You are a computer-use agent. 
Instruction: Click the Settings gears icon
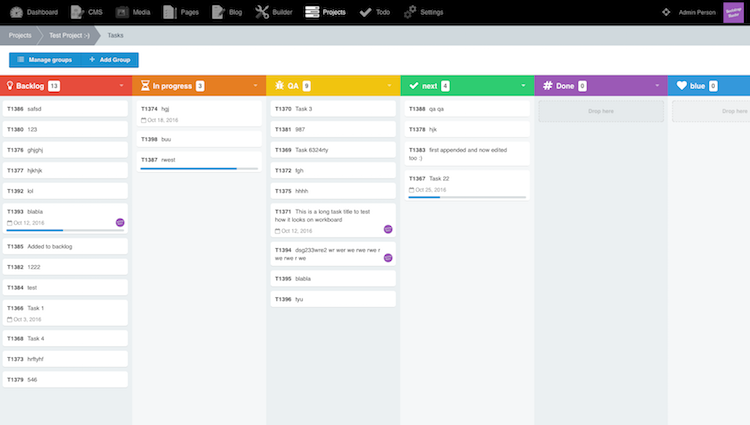(410, 12)
